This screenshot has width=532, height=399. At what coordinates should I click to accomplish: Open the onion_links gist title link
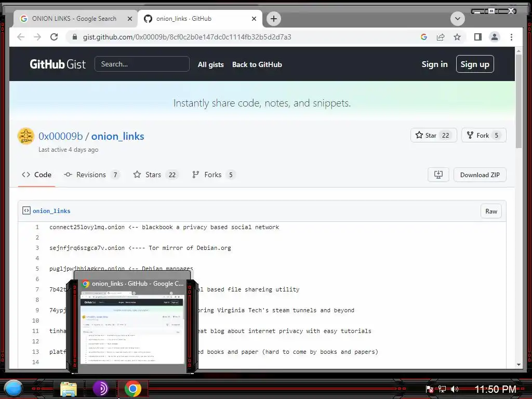coord(118,136)
